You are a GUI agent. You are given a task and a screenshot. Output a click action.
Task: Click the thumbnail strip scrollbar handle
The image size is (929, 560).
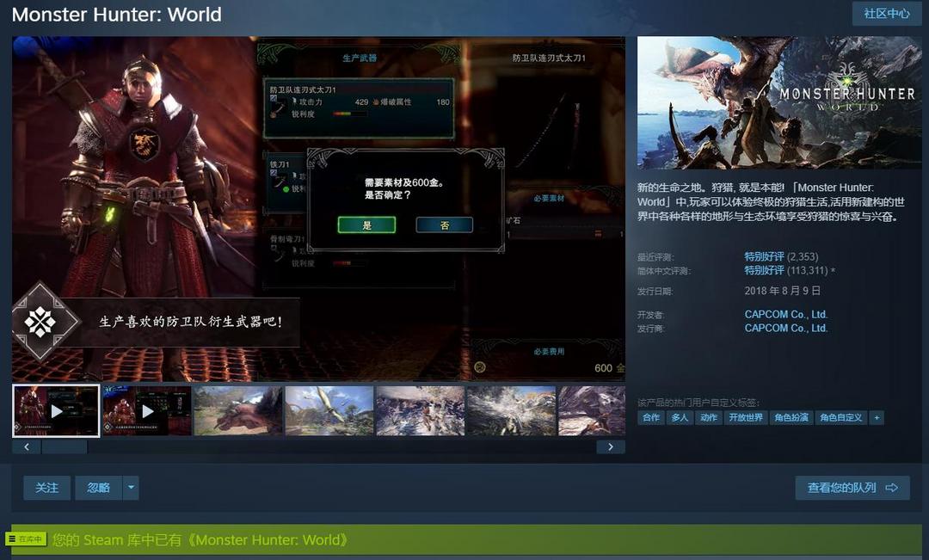pos(65,446)
